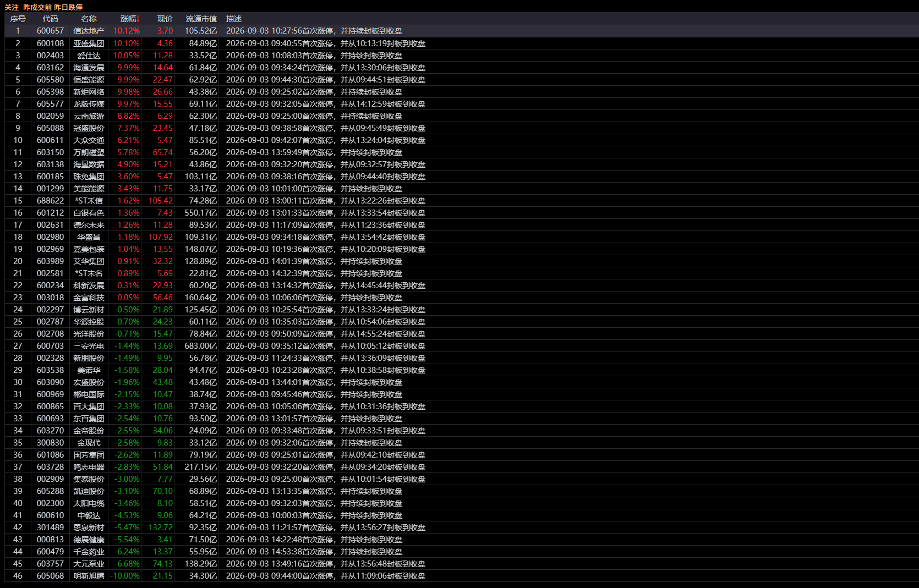The width and height of the screenshot is (919, 588).
Task: Select the 华源控股 stock name
Action: (x=89, y=321)
